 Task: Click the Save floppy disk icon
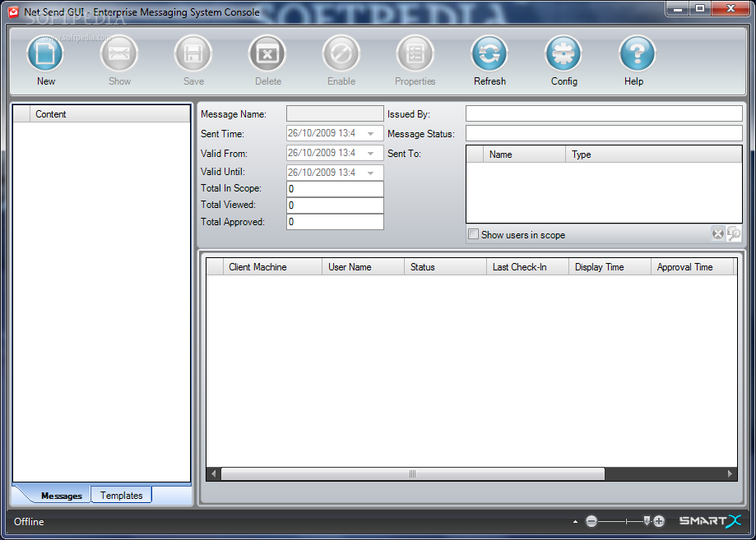(193, 54)
